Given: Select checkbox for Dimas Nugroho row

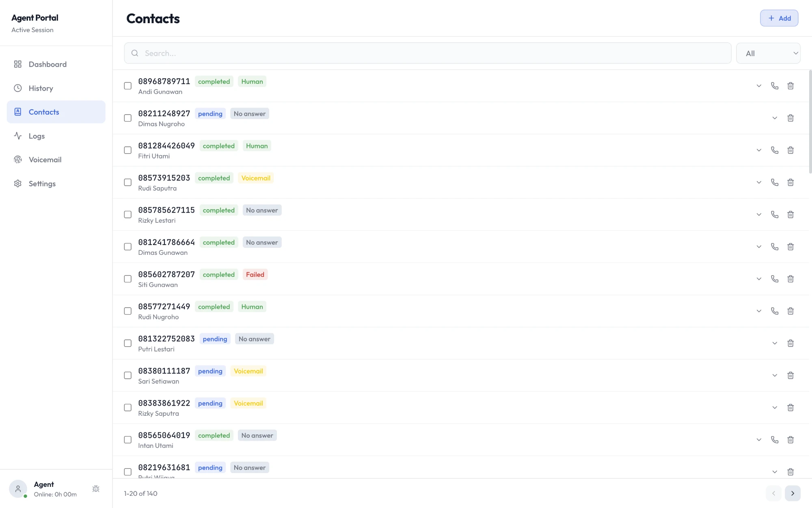Looking at the screenshot, I should tap(127, 118).
